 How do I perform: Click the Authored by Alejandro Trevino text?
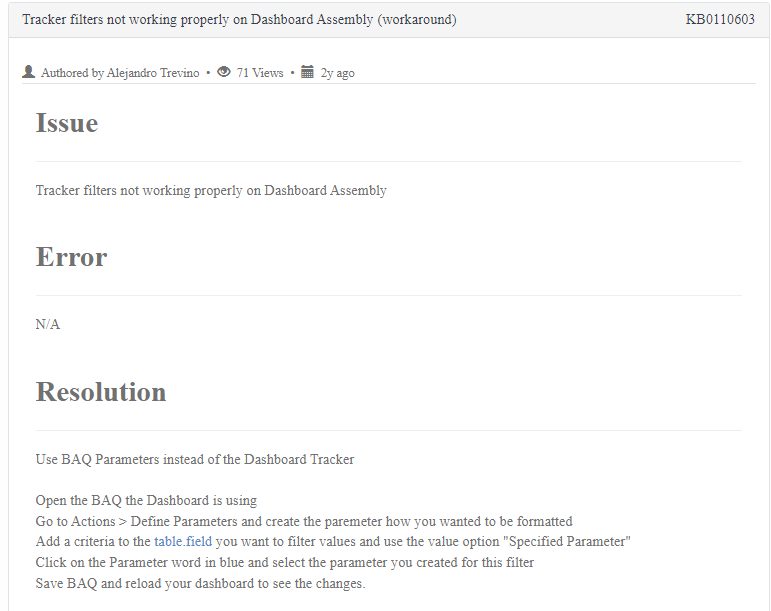click(120, 73)
